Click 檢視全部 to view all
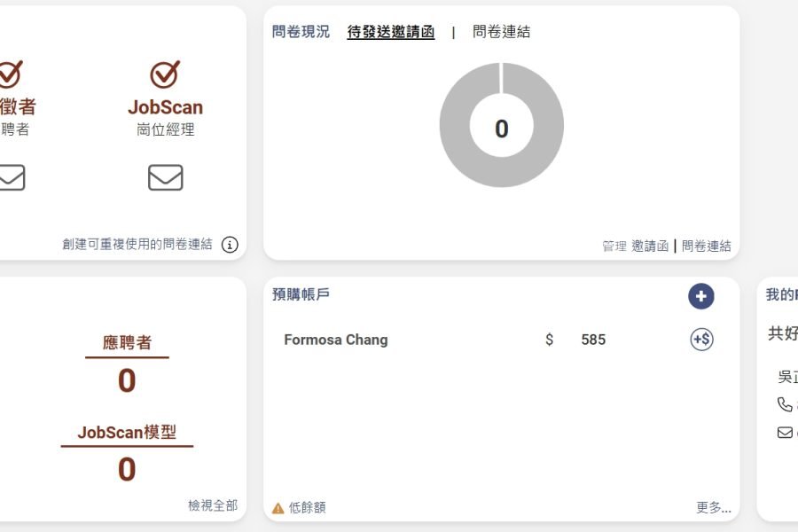 point(213,505)
